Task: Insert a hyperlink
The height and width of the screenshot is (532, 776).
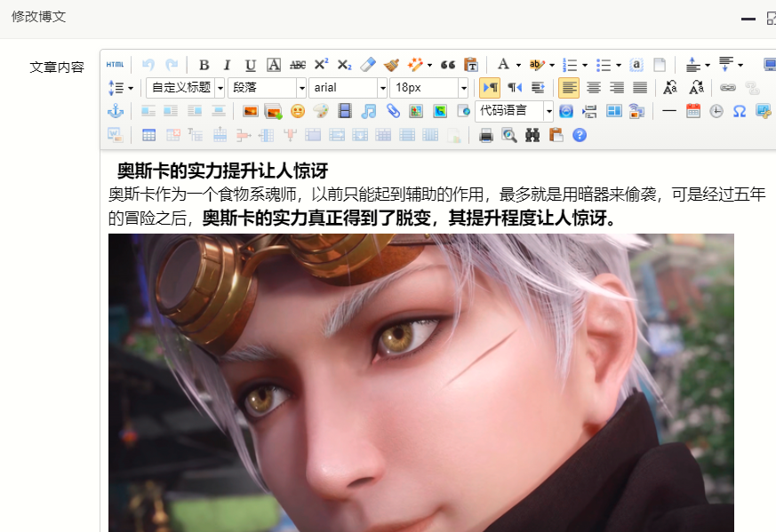Action: point(727,88)
